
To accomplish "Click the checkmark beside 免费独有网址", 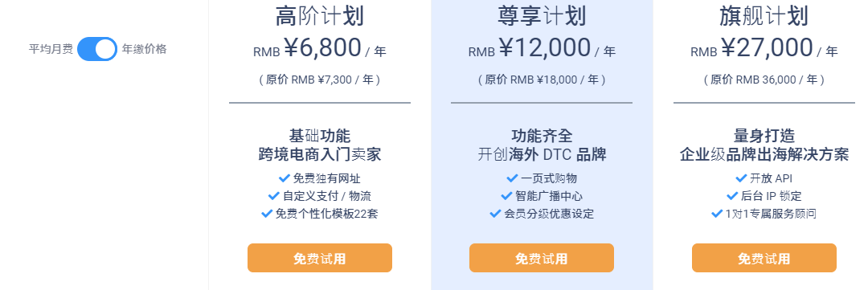I will tap(284, 178).
